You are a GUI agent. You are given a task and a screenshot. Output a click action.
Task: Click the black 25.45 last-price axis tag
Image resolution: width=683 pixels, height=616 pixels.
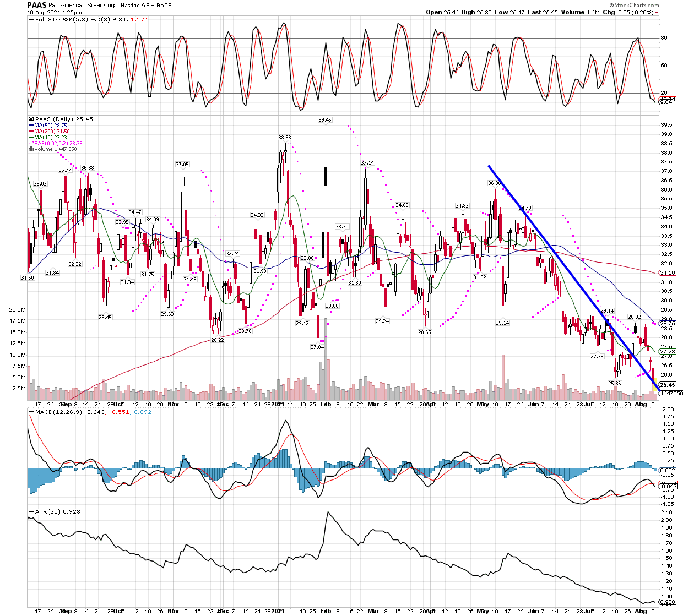pos(668,385)
